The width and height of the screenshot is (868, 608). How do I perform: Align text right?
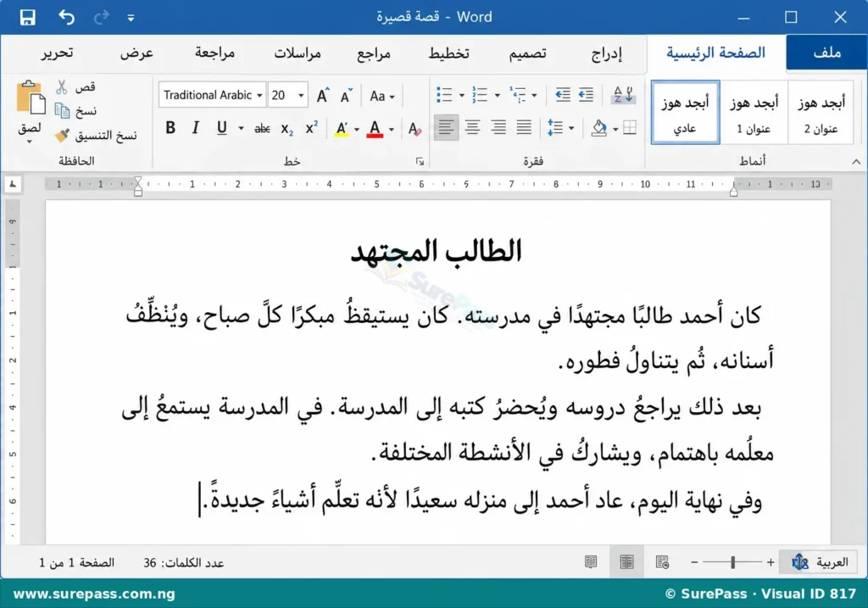(498, 128)
